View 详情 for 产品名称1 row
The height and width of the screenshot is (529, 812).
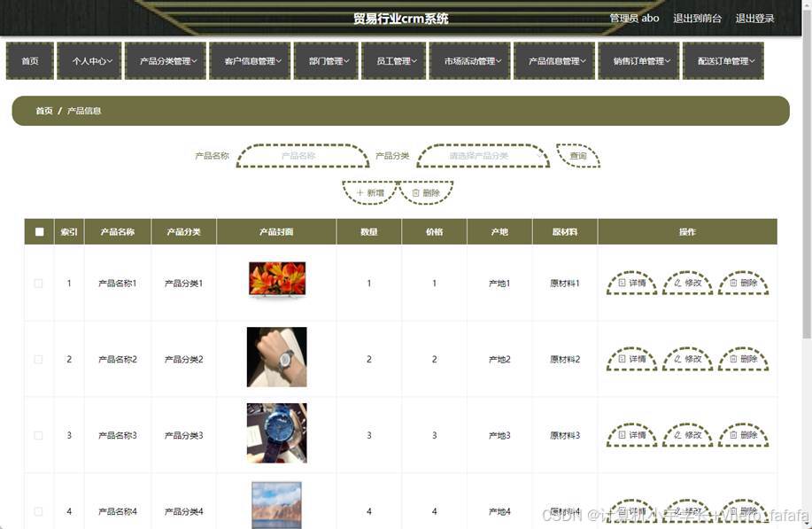coord(631,283)
